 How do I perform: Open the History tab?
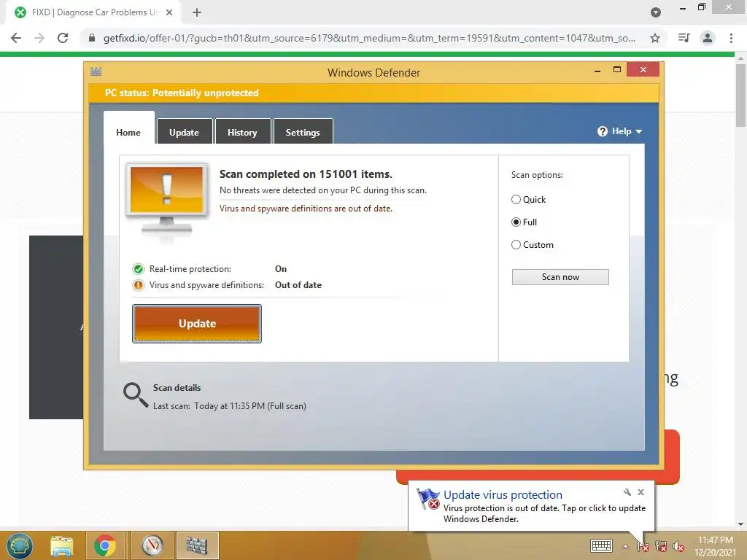[x=242, y=133]
